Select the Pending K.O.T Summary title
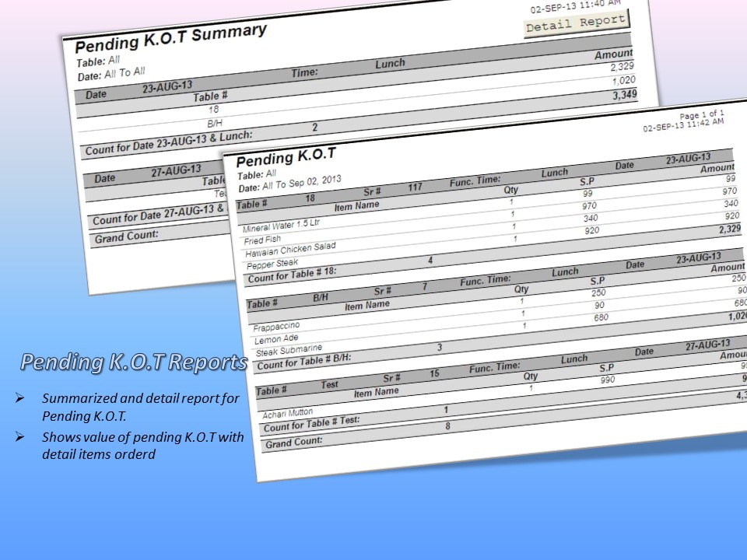Image resolution: width=747 pixels, height=560 pixels. (x=170, y=38)
